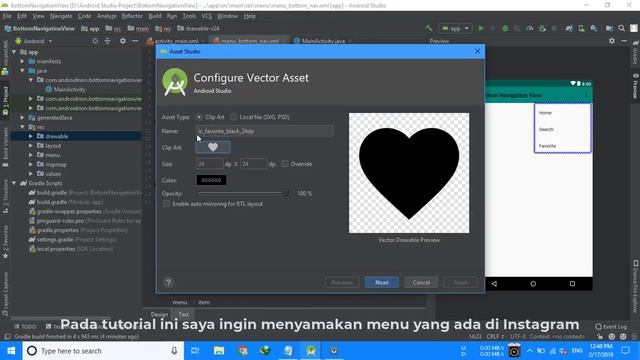Image resolution: width=640 pixels, height=360 pixels.
Task: Open the Build menu
Action: [155, 16]
